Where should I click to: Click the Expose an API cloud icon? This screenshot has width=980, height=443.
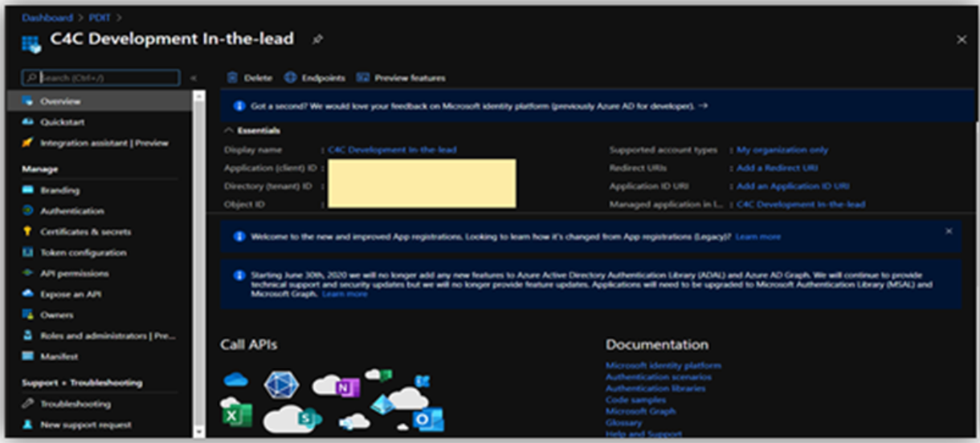pyautogui.click(x=27, y=295)
